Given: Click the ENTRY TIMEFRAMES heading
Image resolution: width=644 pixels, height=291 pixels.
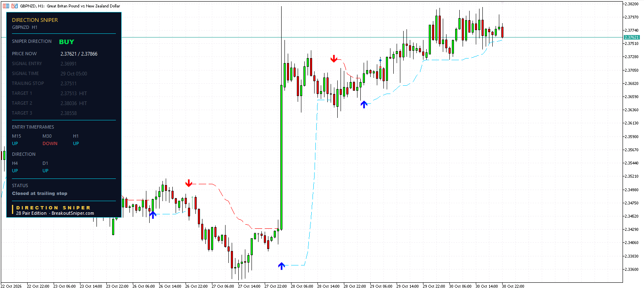Looking at the screenshot, I should pos(33,127).
